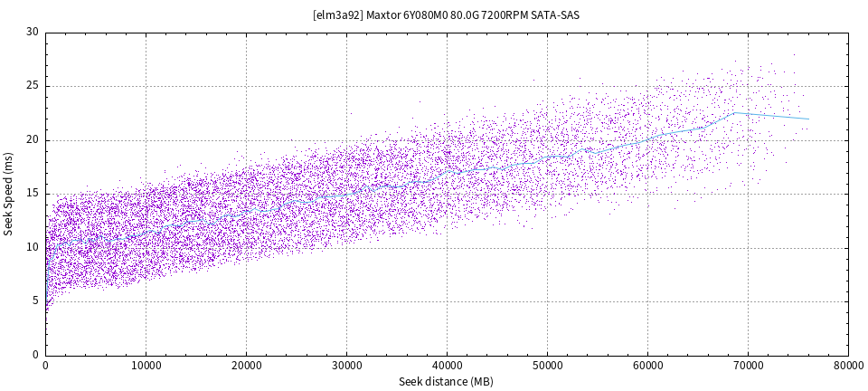Image resolution: width=868 pixels, height=391 pixels.
Task: Click the 10000 tick label on x-axis
Action: (146, 365)
